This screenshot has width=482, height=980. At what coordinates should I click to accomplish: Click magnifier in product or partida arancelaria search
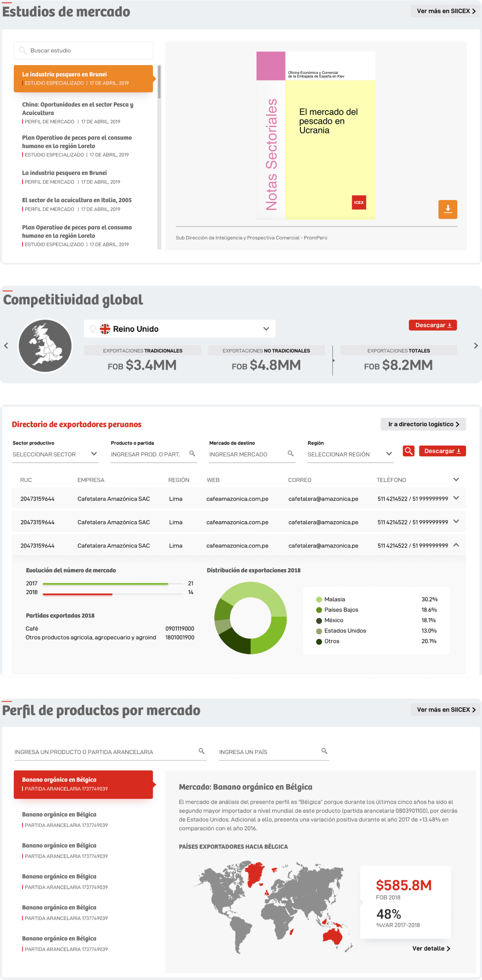(x=201, y=751)
